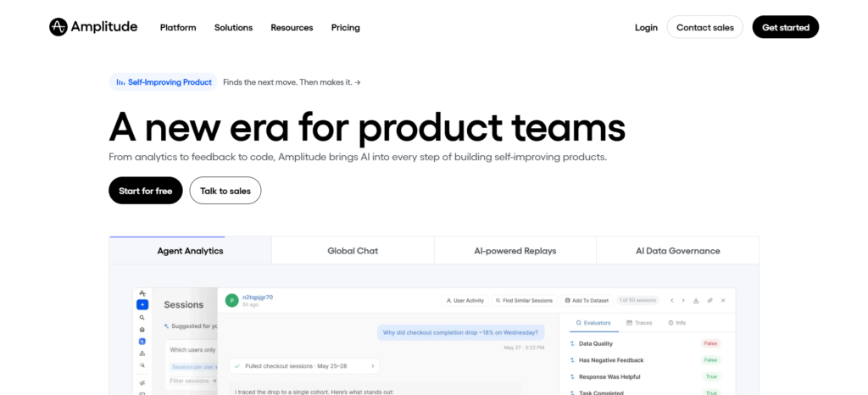This screenshot has height=395, width=868.
Task: Click the Data Quality False badge
Action: click(x=710, y=343)
